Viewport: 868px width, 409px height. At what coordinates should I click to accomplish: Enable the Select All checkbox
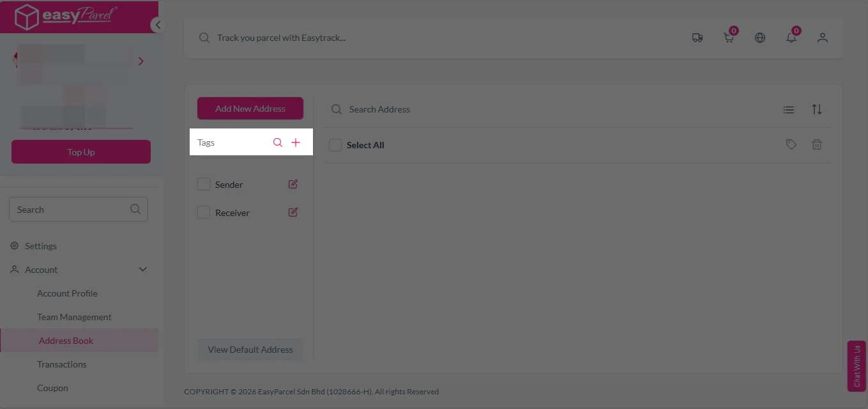(335, 144)
